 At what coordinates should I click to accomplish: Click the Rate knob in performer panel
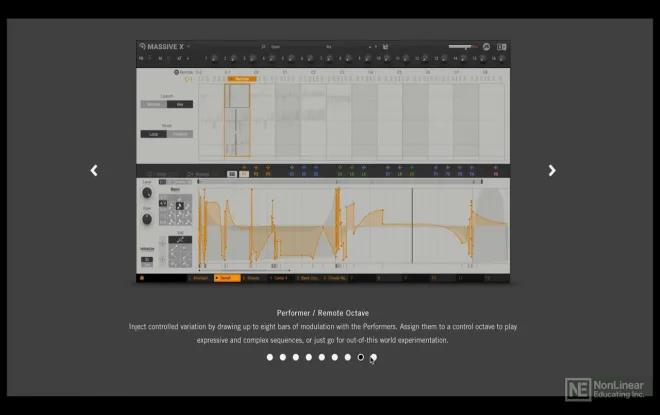(x=147, y=219)
